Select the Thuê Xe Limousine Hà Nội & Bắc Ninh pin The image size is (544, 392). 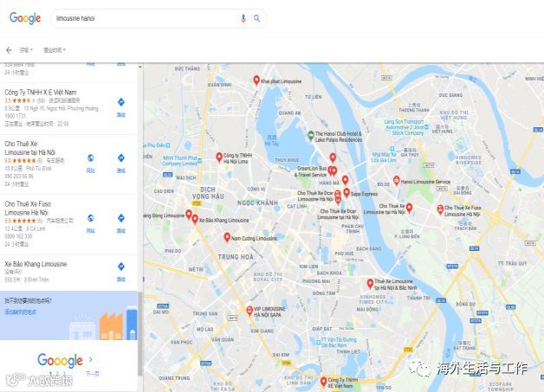[370, 284]
